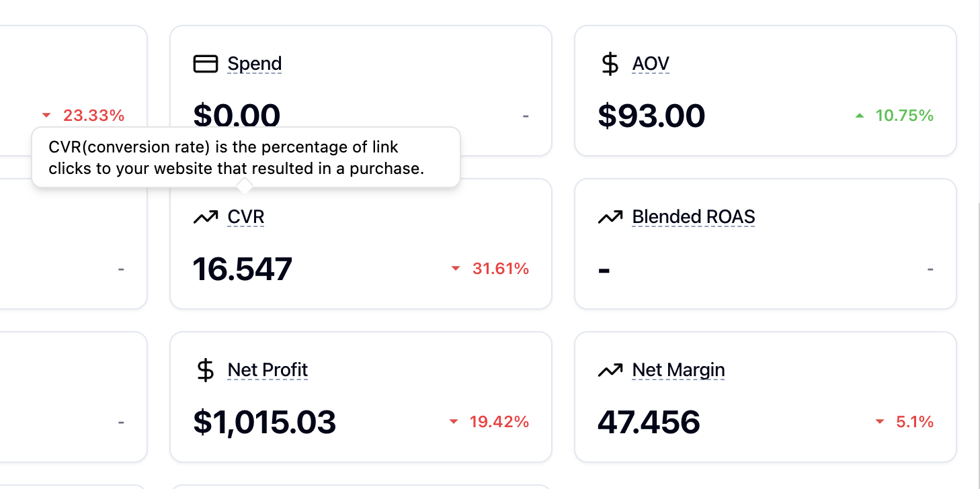The height and width of the screenshot is (489, 980).
Task: Click the dollar icon beside Net Profit
Action: tap(206, 370)
